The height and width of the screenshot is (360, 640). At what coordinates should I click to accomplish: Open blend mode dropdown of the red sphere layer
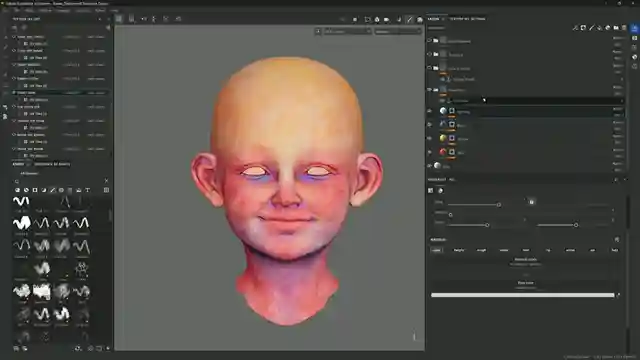(x=618, y=150)
